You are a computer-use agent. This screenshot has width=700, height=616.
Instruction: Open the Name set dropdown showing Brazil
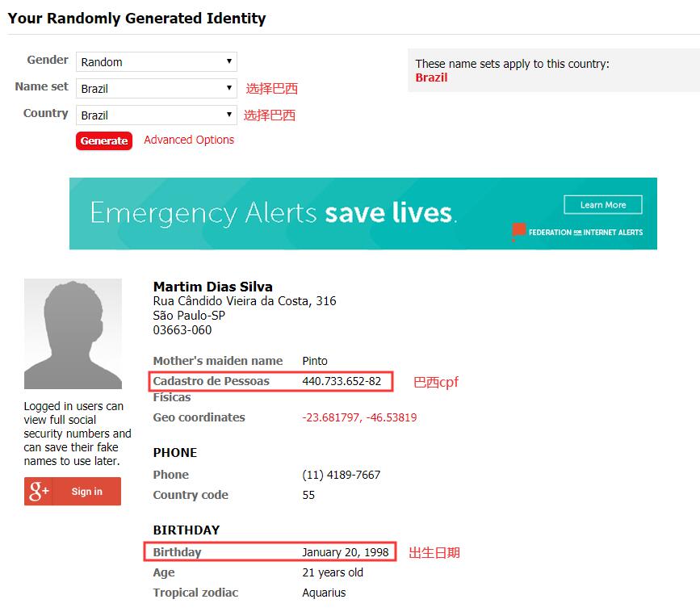(x=157, y=88)
